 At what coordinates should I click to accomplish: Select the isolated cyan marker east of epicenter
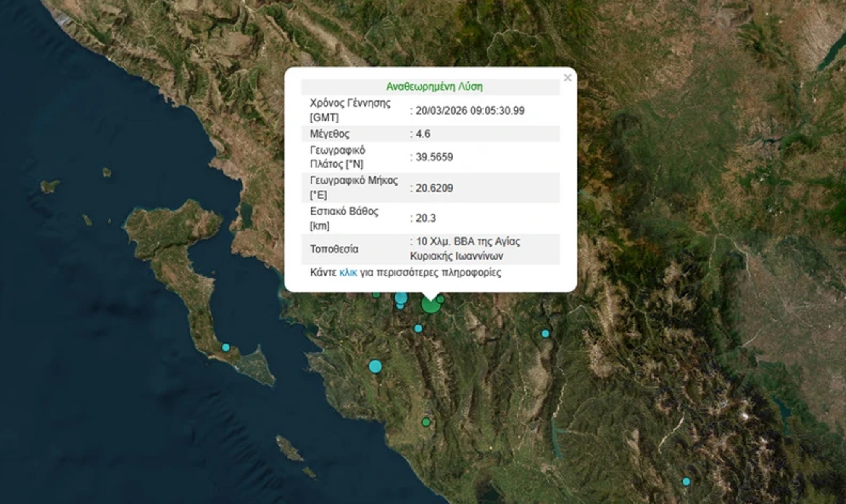[x=545, y=334]
